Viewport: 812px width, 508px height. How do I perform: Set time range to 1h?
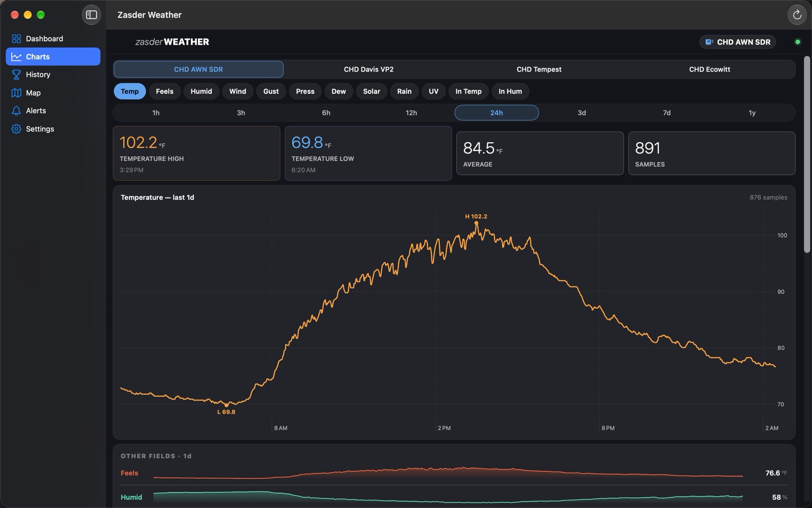(156, 113)
